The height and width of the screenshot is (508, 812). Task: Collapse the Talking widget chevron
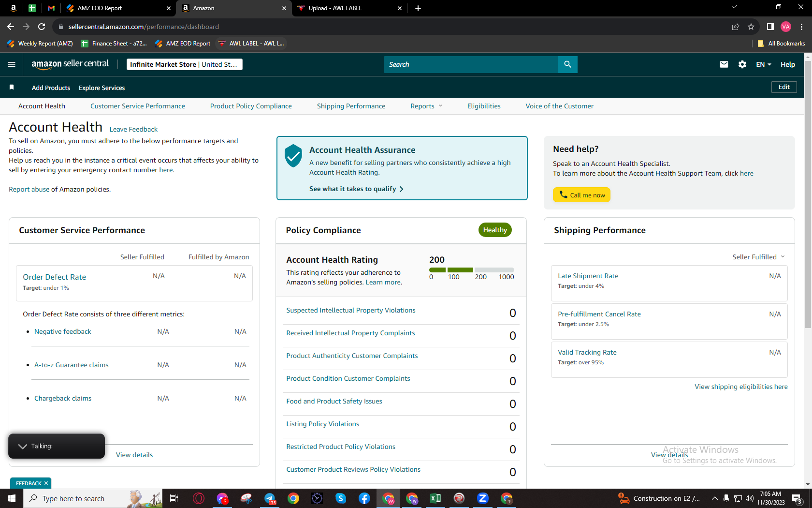click(22, 446)
